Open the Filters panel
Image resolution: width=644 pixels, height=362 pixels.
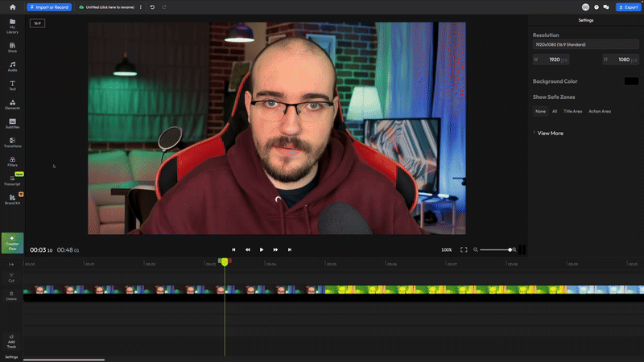coord(12,162)
